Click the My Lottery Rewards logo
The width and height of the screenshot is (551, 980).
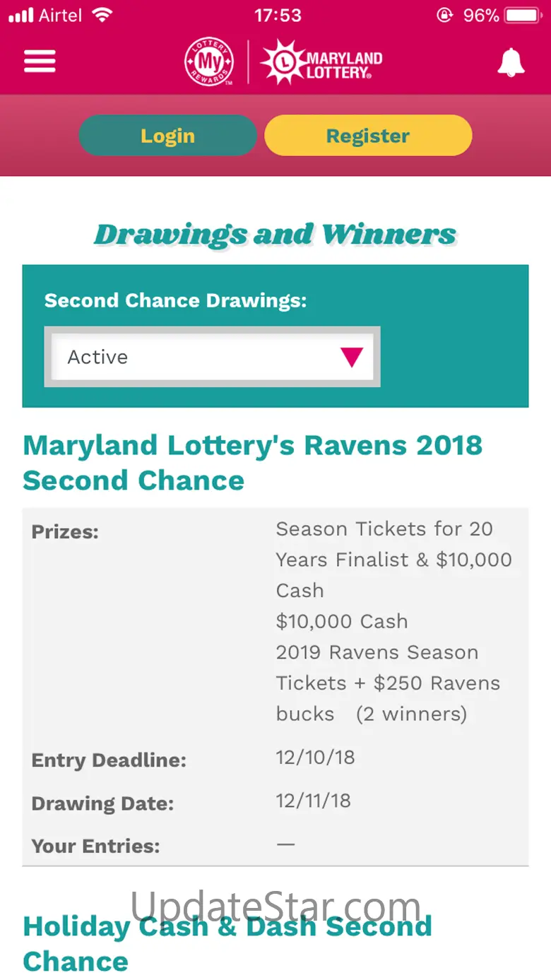pyautogui.click(x=209, y=63)
